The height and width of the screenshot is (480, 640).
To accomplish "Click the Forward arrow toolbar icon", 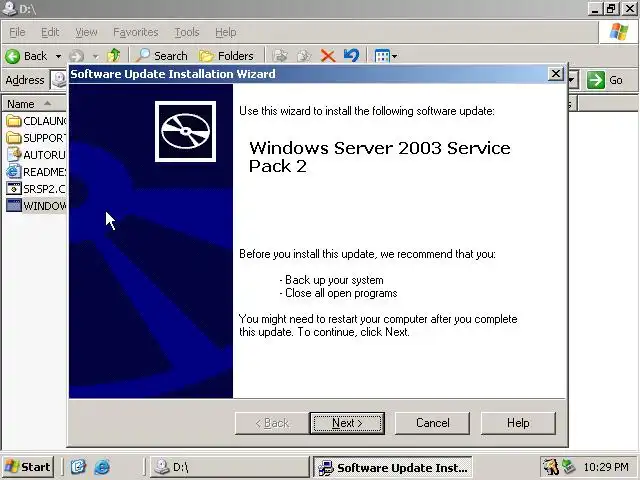I will pyautogui.click(x=77, y=56).
